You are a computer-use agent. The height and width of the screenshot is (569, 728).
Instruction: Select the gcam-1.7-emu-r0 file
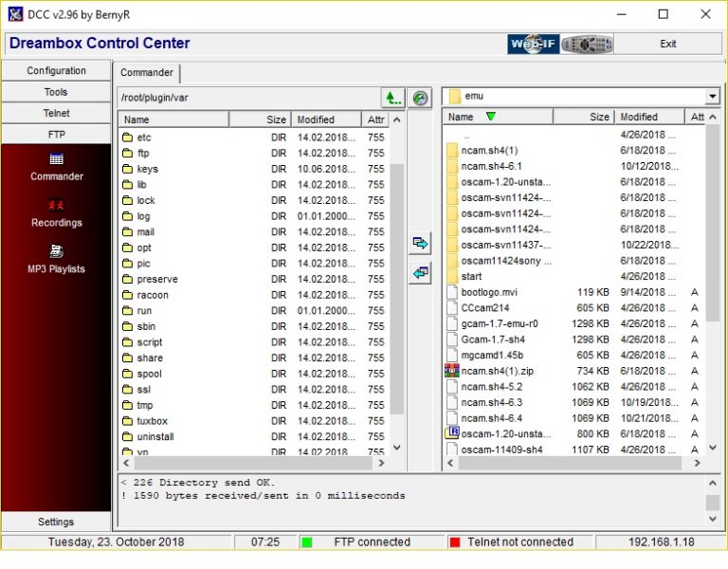pyautogui.click(x=573, y=323)
